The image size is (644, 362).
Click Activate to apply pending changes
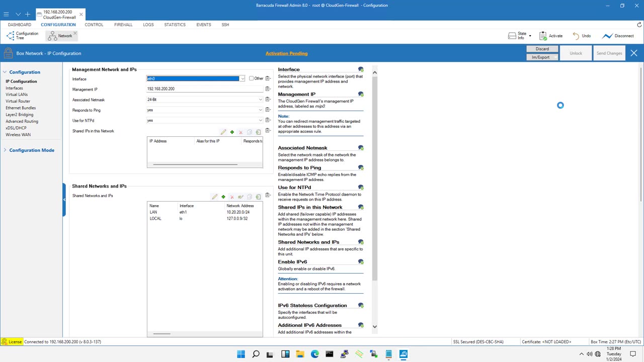551,36
